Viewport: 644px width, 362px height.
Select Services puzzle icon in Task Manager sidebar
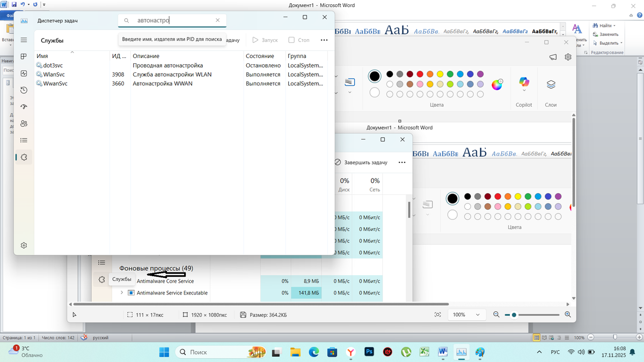click(24, 157)
